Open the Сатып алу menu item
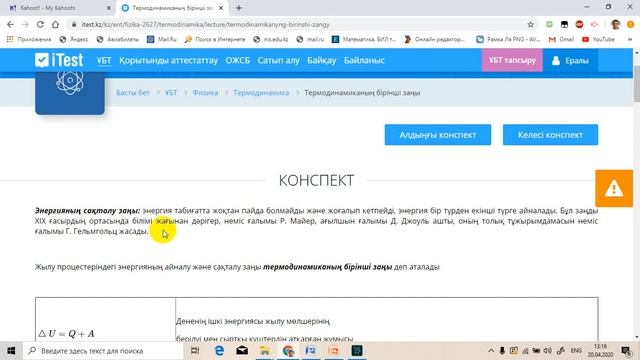 [x=278, y=60]
